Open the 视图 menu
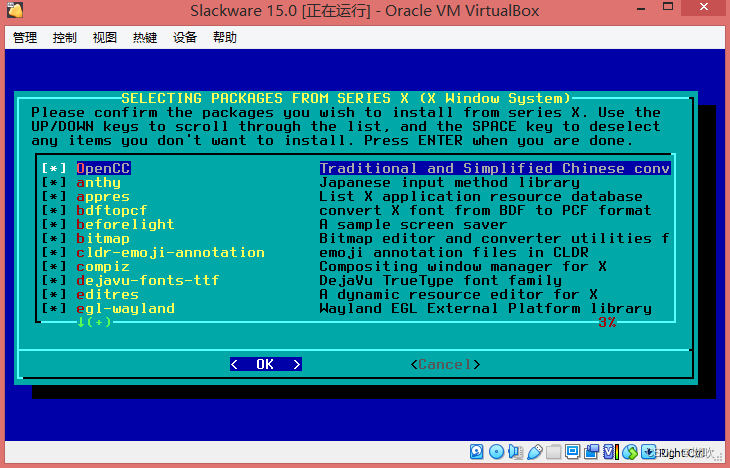 pos(104,37)
